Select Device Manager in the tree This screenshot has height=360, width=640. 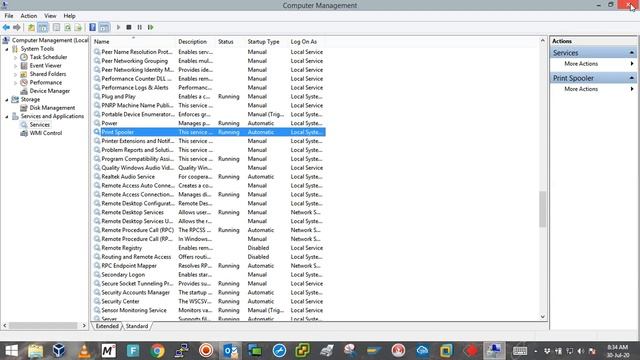[x=49, y=91]
